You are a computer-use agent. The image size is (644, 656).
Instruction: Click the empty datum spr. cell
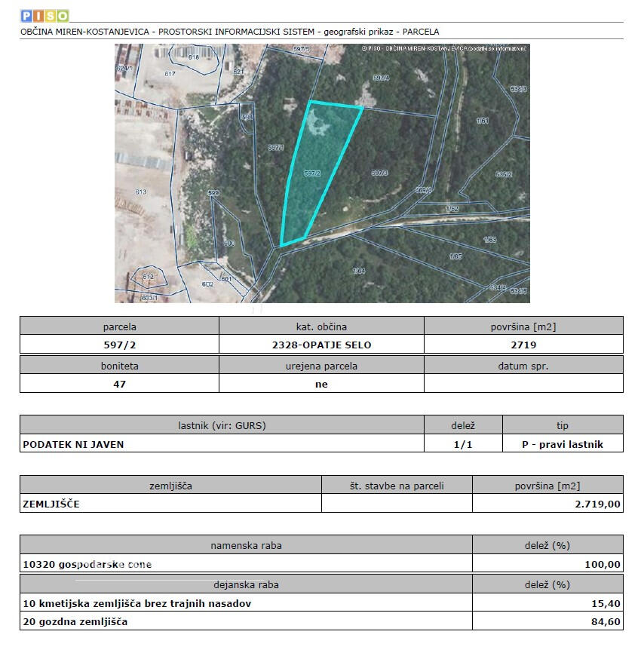[523, 383]
